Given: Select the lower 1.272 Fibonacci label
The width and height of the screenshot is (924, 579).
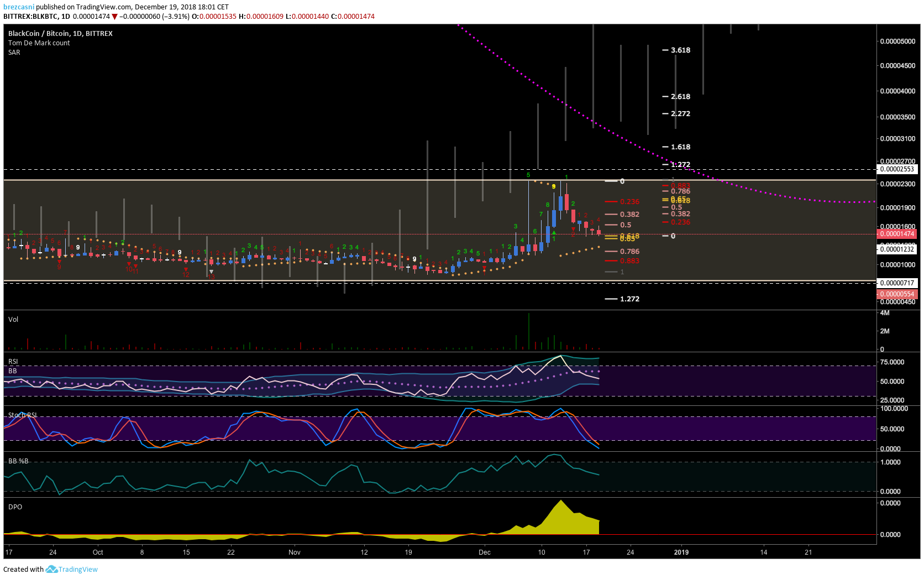Looking at the screenshot, I should point(629,299).
